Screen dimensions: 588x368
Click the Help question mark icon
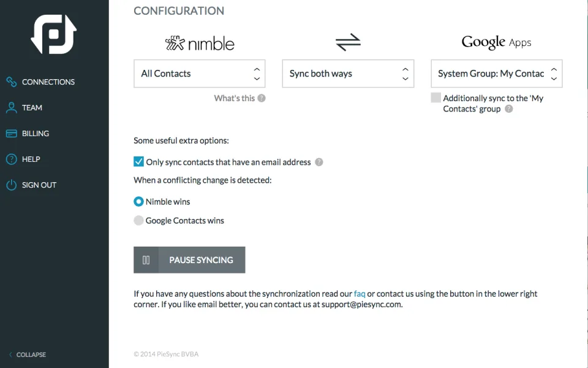[12, 159]
